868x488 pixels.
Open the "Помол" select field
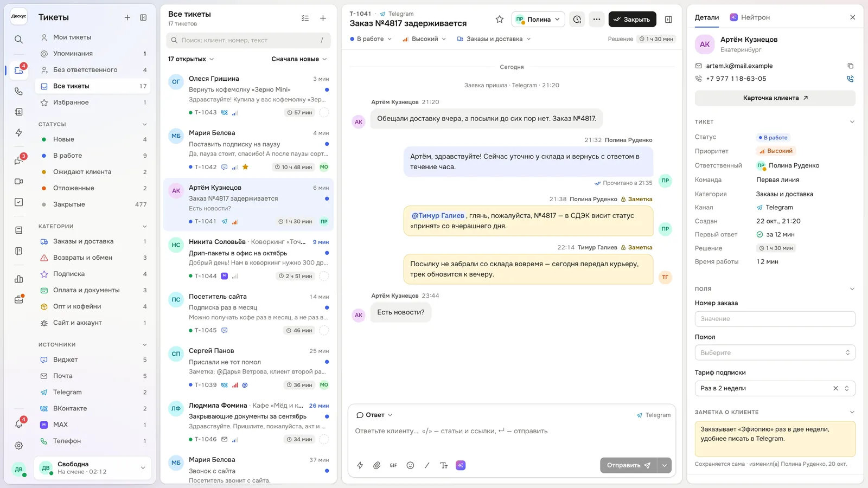775,352
